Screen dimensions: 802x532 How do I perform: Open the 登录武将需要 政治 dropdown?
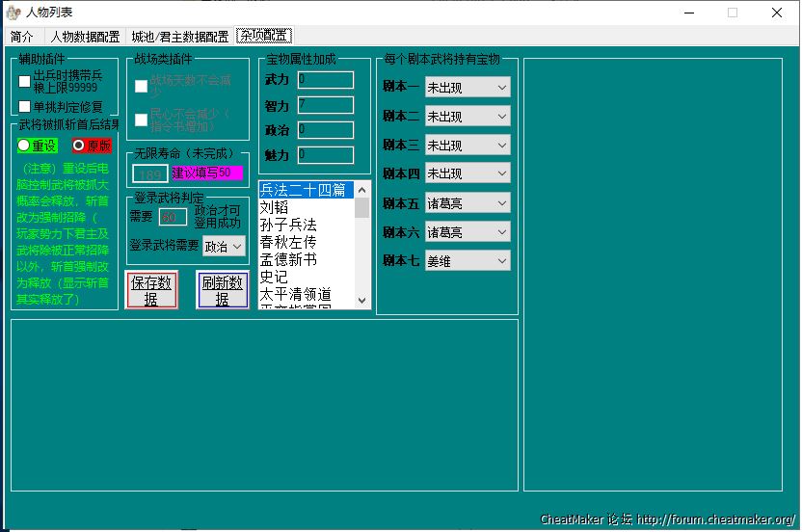224,246
